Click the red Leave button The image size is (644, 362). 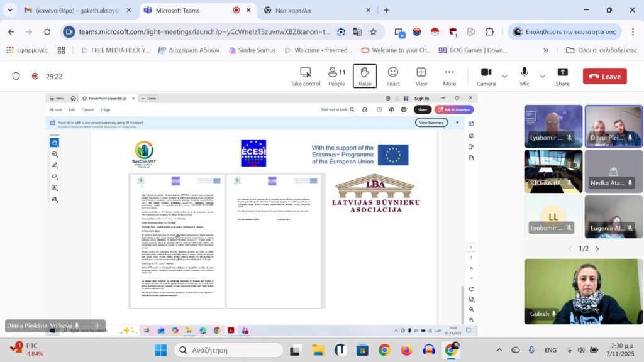click(604, 76)
